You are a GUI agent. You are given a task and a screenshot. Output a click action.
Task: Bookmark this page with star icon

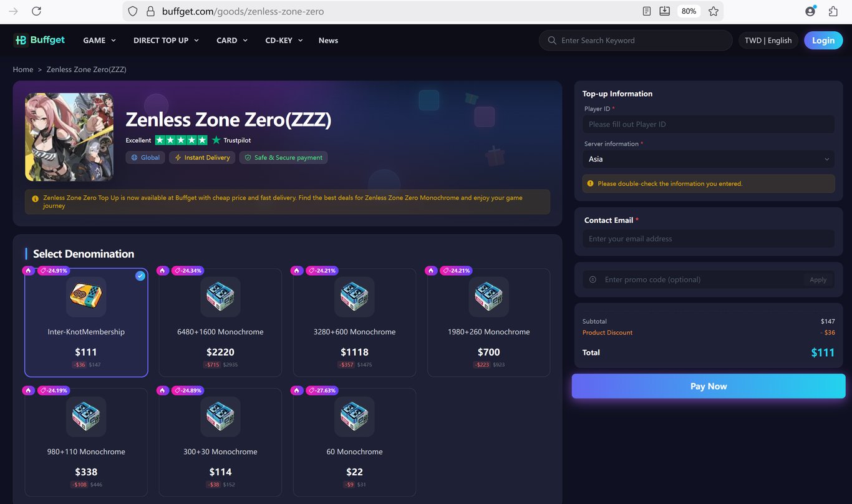click(714, 11)
